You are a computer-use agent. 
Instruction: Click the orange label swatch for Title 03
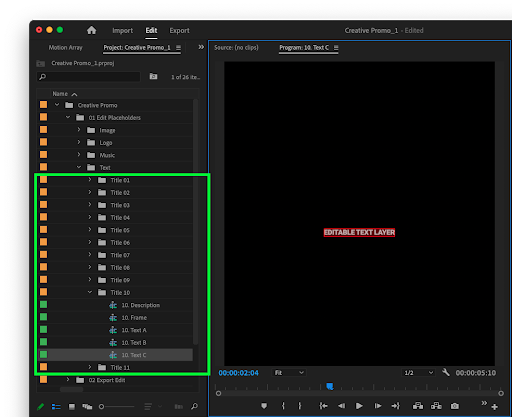[43, 205]
